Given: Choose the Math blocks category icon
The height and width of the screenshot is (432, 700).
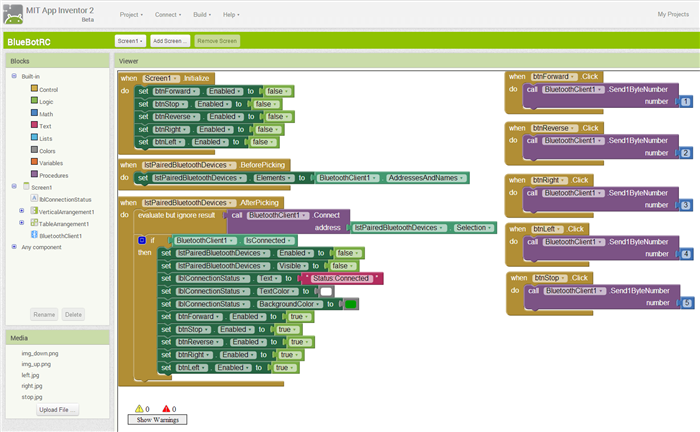Looking at the screenshot, I should (x=36, y=113).
